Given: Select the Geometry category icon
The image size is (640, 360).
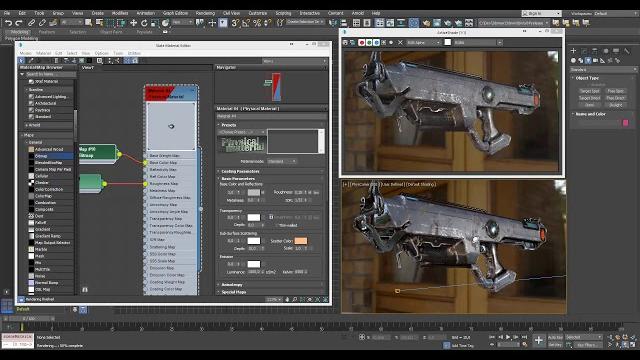Looking at the screenshot, I should tap(573, 60).
